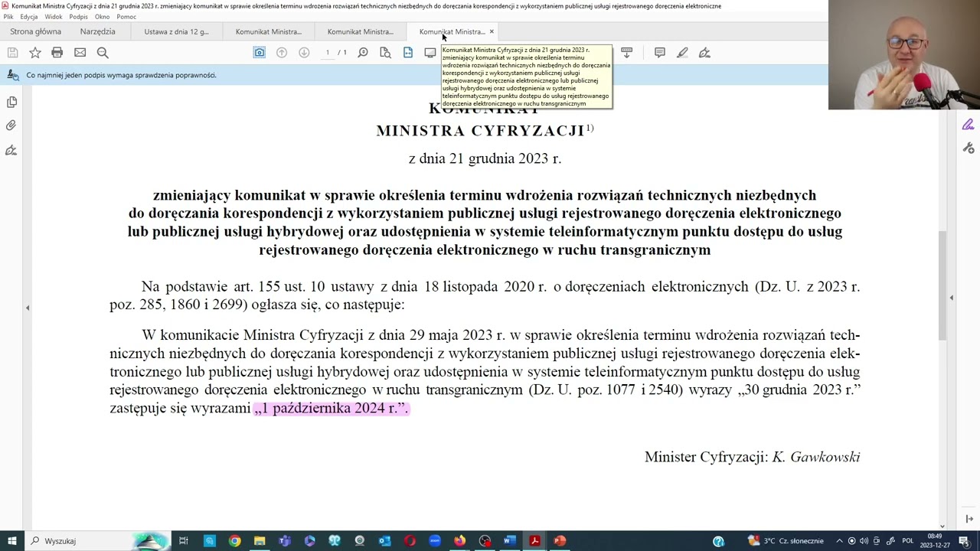Select the highlight pen tool

point(682,53)
